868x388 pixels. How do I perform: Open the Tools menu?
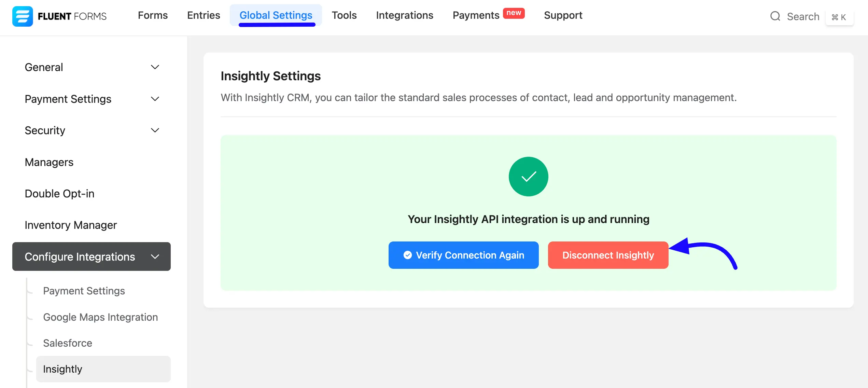[x=344, y=15]
